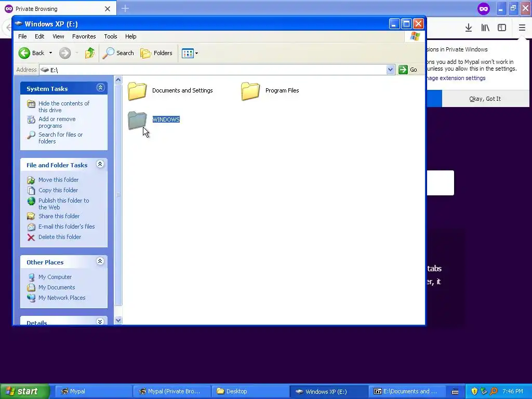
Task: Open Mypal's library icon
Action: [x=485, y=28]
